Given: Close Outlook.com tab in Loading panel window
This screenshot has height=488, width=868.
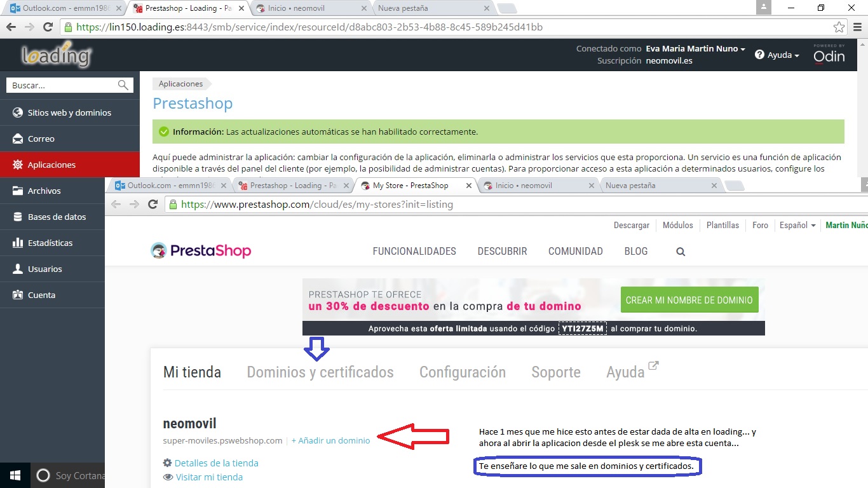Looking at the screenshot, I should click(x=119, y=8).
